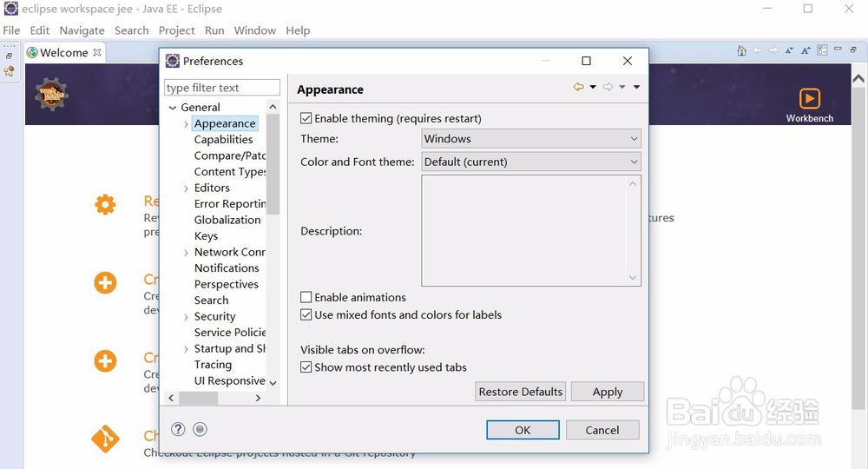Open the Edit menu
Viewport: 868px width, 469px height.
(x=39, y=30)
